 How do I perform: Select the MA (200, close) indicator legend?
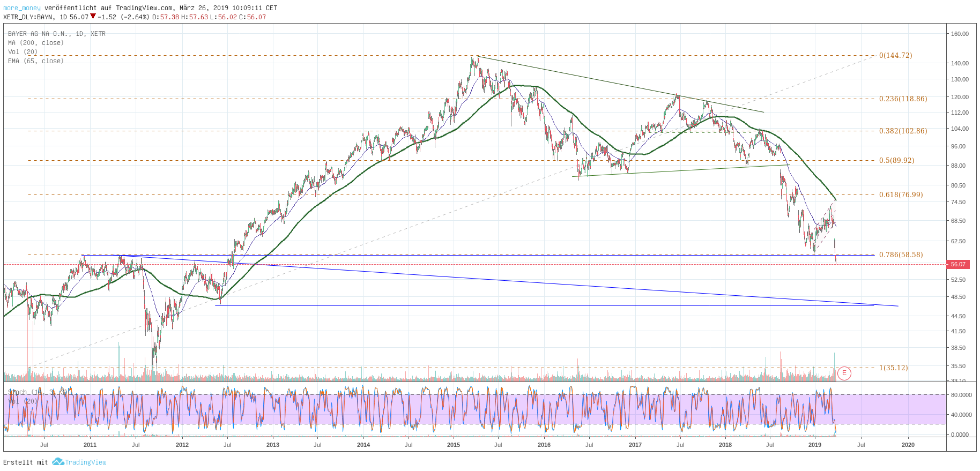pyautogui.click(x=36, y=43)
